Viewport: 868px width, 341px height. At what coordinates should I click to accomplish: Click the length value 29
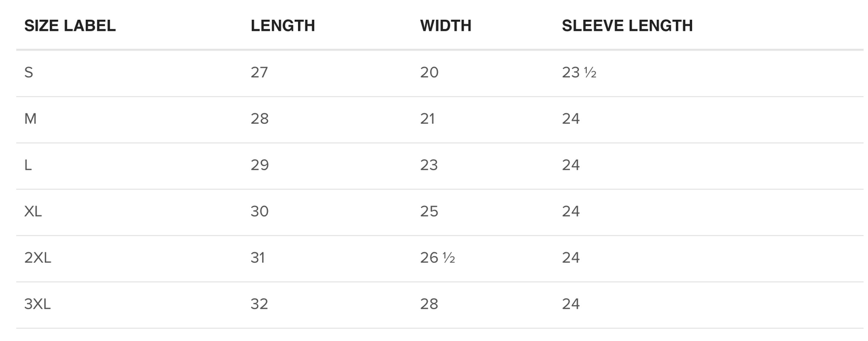pos(260,165)
